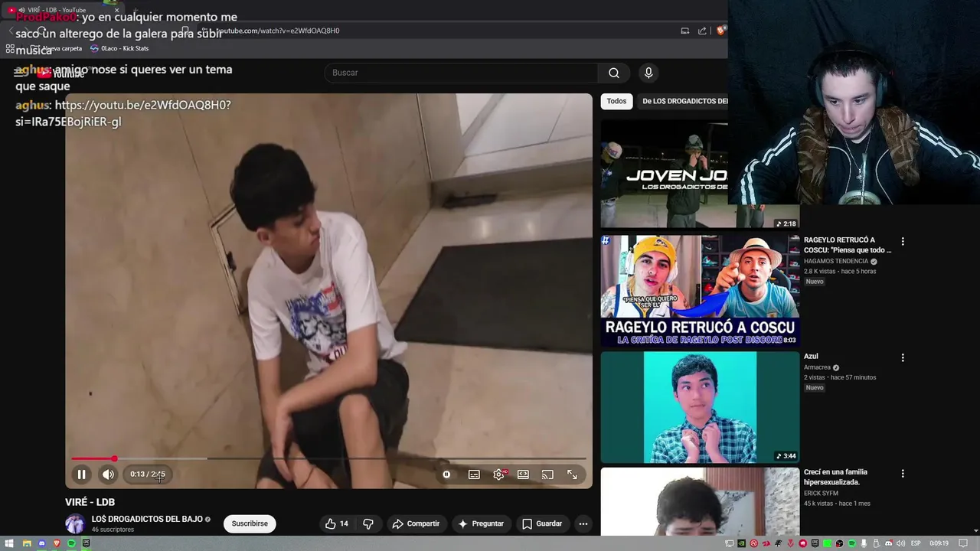
Task: Open the Brave shields icon
Action: click(720, 31)
